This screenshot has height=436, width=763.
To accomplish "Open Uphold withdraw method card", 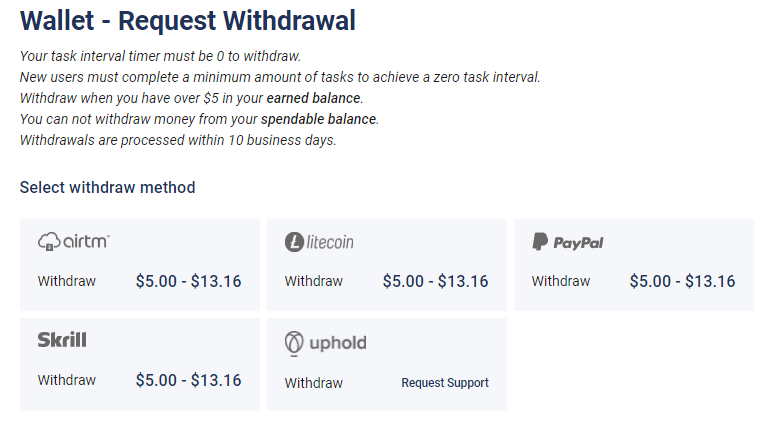I will (387, 364).
